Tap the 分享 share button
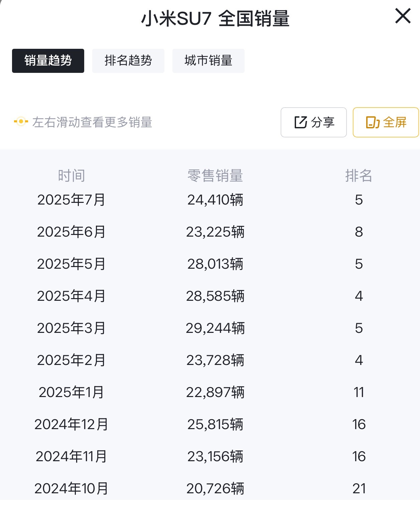 click(314, 122)
